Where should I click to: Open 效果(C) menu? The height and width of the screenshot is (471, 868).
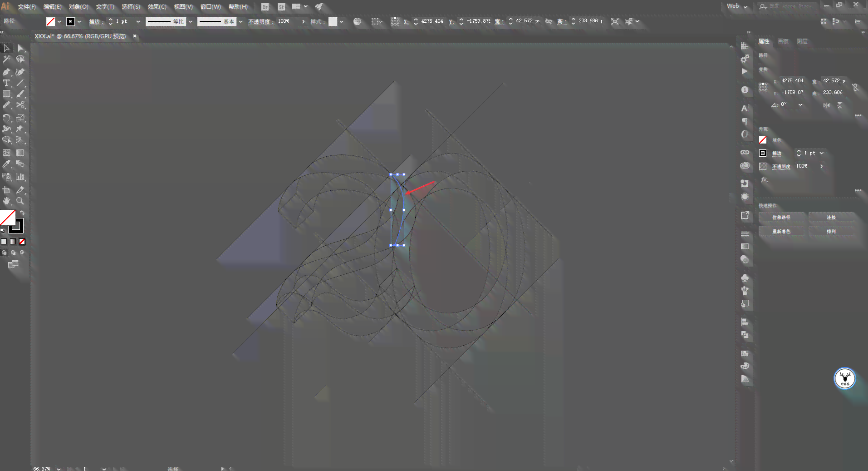157,7
